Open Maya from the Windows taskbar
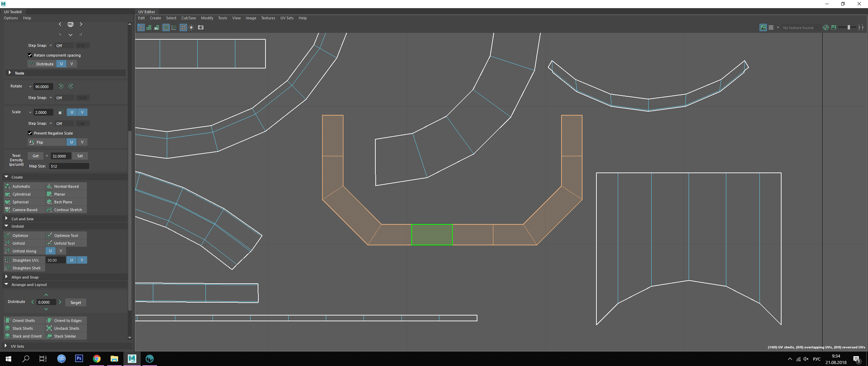868x366 pixels. 132,359
